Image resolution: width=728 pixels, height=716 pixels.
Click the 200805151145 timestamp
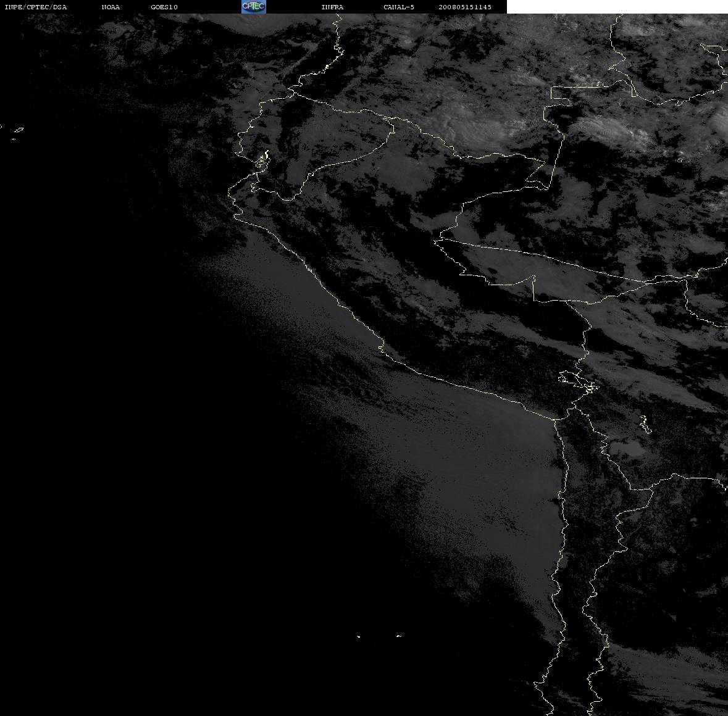[x=465, y=7]
